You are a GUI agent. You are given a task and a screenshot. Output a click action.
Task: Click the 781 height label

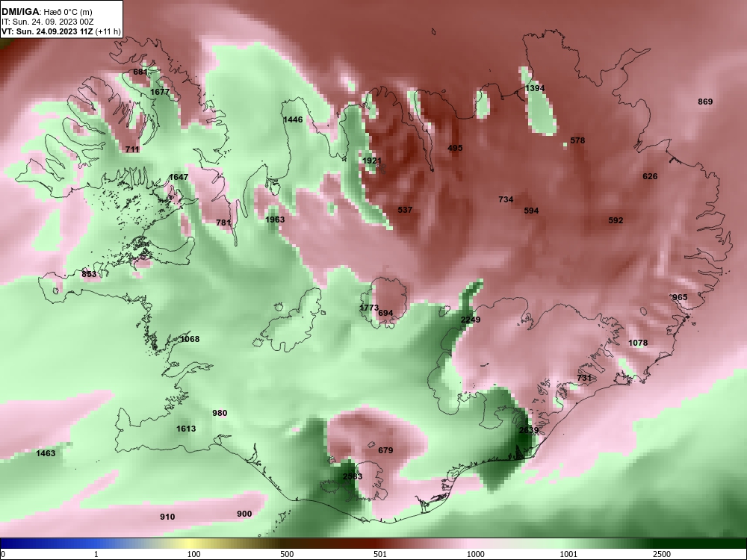coord(223,223)
